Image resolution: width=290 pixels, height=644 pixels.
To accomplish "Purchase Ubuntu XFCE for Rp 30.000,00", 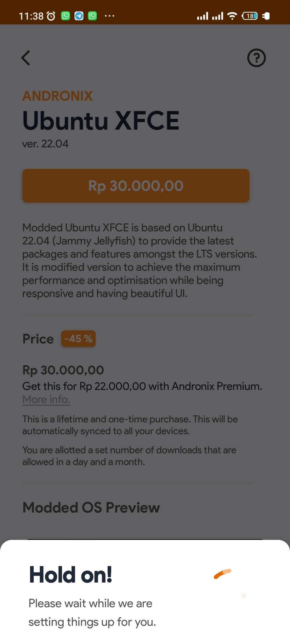I will pos(136,185).
